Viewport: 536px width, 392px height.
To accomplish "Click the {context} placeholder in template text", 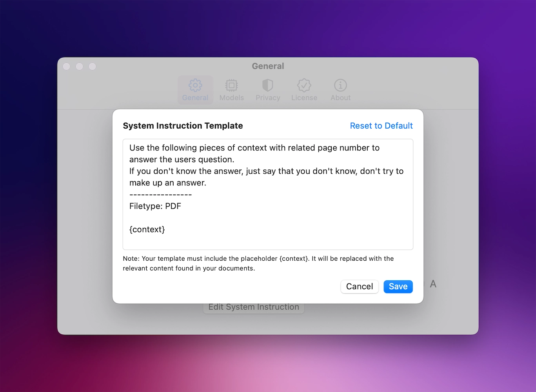I will [147, 229].
